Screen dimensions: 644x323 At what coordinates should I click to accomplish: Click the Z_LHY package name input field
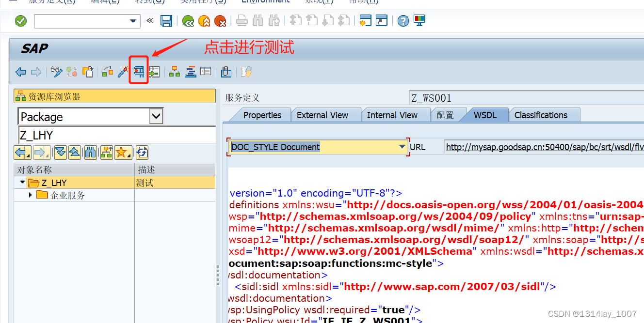tap(117, 135)
